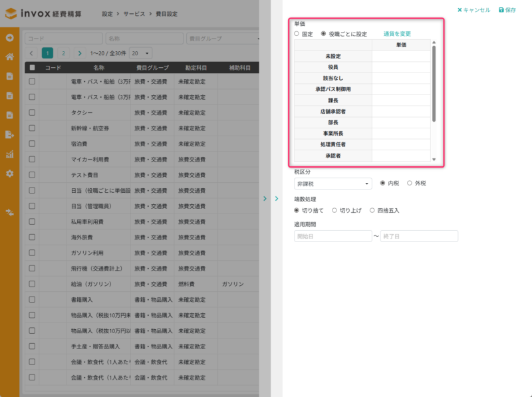Click the 開始日 start date field
This screenshot has width=532, height=397.
click(332, 236)
